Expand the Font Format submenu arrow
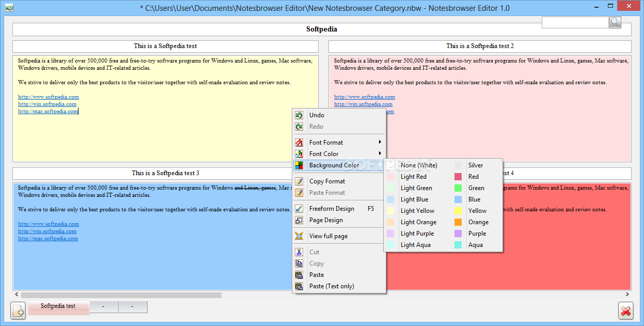The width and height of the screenshot is (644, 326). [x=380, y=142]
